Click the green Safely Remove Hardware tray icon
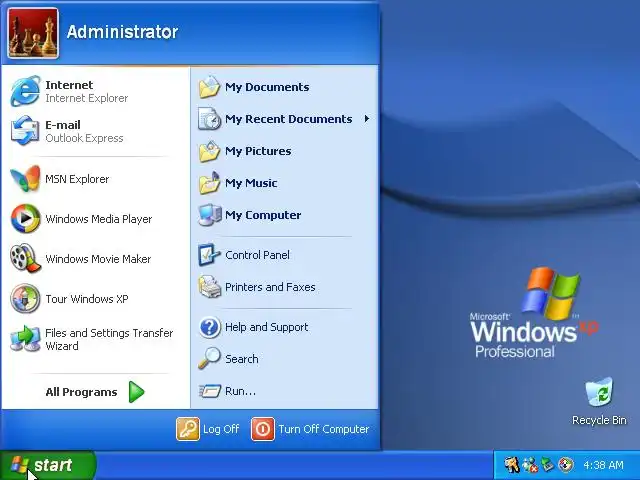The width and height of the screenshot is (640, 480). pos(547,464)
